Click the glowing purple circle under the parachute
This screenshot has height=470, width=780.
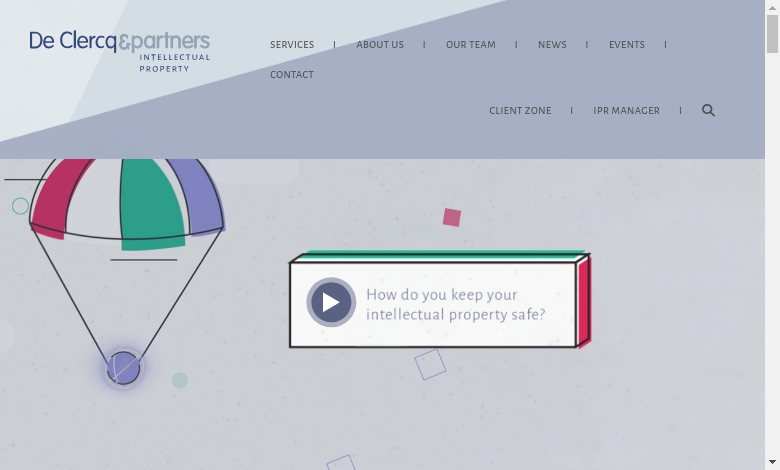point(123,368)
